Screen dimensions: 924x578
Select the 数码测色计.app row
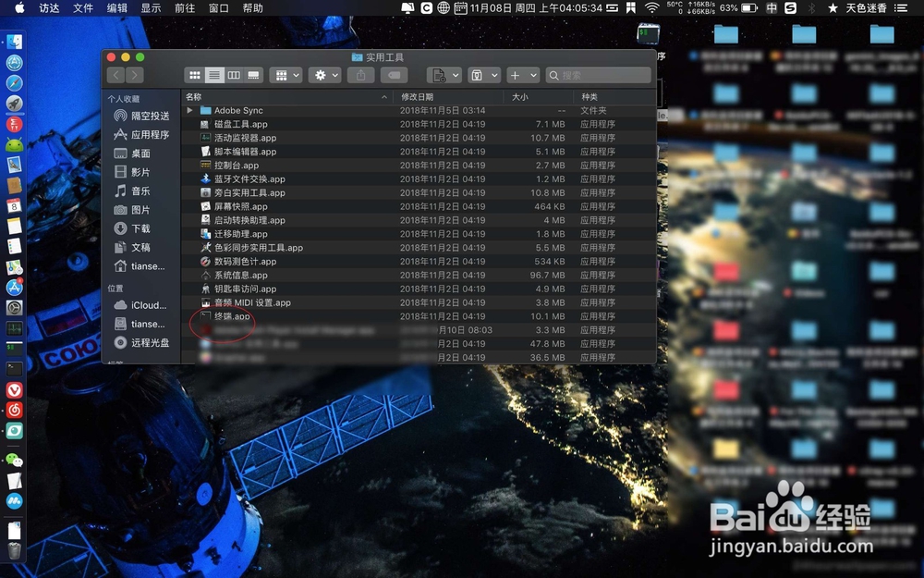[x=419, y=262]
